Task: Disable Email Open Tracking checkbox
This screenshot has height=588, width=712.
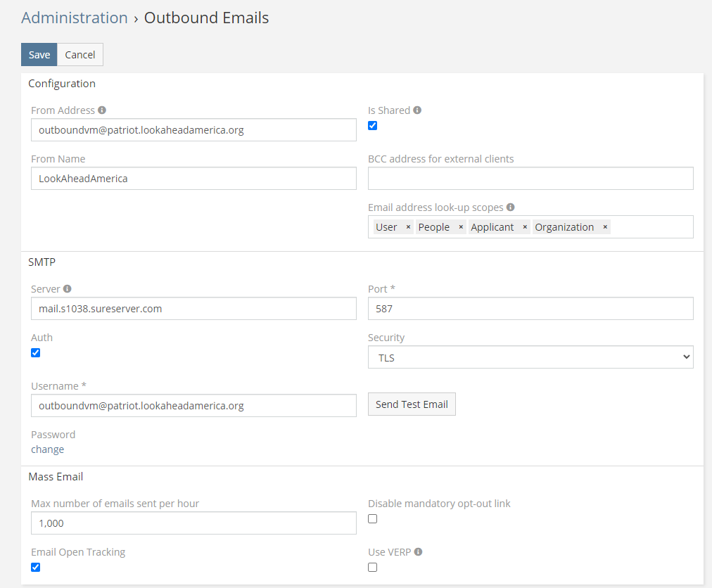Action: pyautogui.click(x=36, y=568)
